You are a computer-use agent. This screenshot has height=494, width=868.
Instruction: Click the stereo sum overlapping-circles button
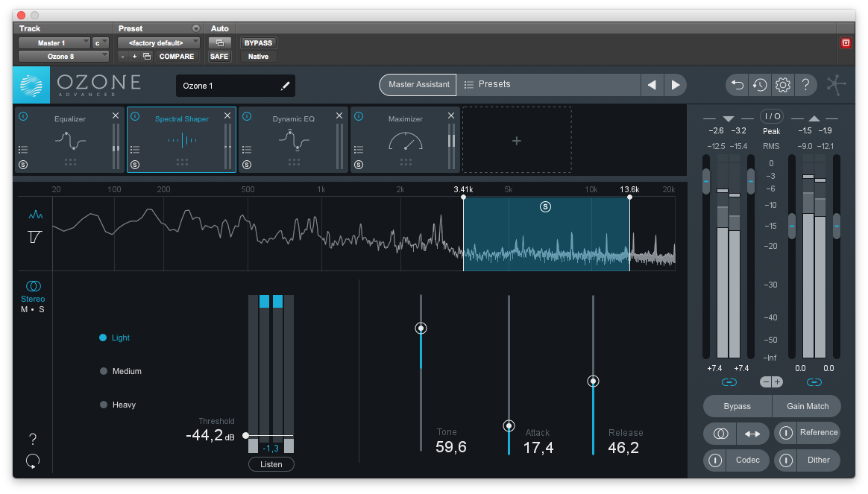click(x=720, y=434)
